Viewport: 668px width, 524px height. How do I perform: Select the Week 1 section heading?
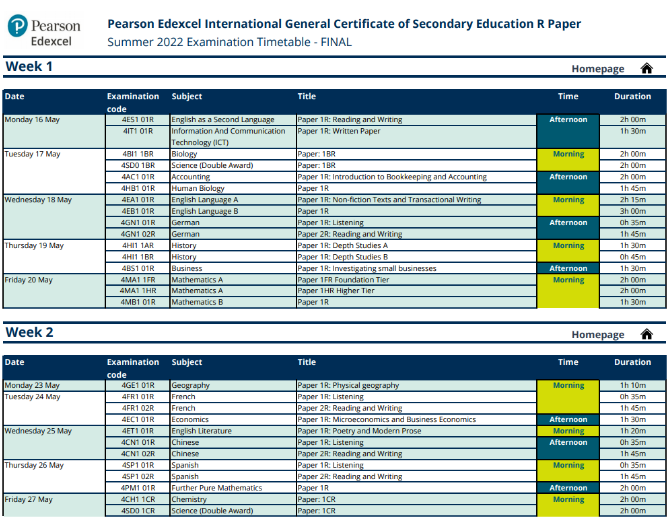(x=29, y=67)
